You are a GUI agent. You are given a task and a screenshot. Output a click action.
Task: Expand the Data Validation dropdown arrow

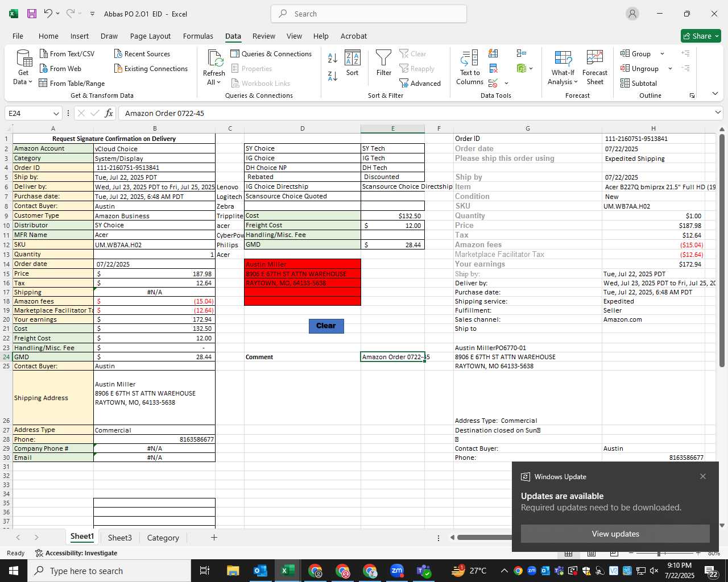[x=506, y=83]
